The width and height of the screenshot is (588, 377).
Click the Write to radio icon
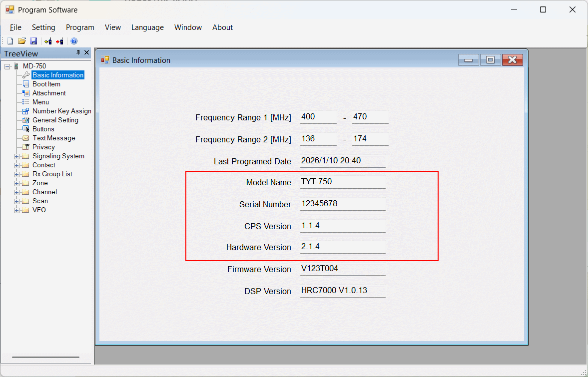(59, 41)
